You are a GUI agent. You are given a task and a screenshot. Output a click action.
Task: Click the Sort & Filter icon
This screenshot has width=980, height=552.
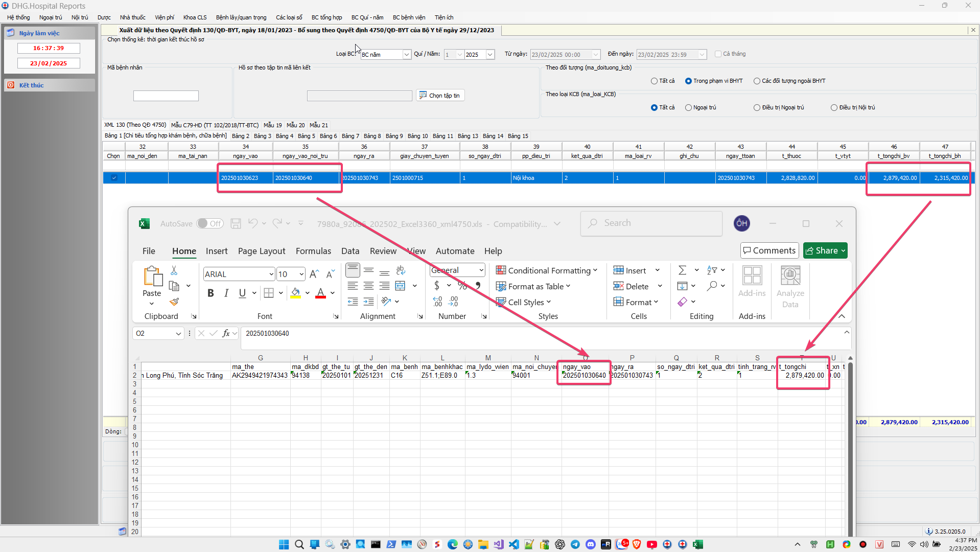point(712,270)
